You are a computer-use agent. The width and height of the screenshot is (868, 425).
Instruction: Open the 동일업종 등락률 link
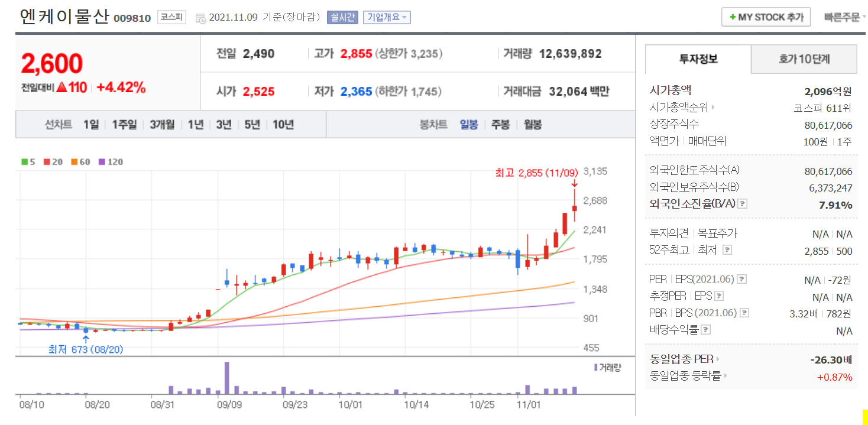pyautogui.click(x=688, y=375)
